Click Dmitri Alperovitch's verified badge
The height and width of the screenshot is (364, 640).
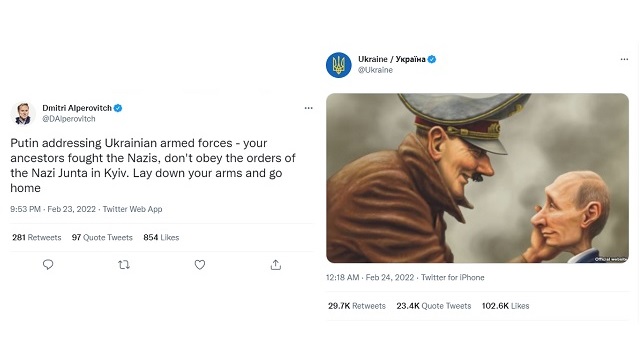pos(118,108)
